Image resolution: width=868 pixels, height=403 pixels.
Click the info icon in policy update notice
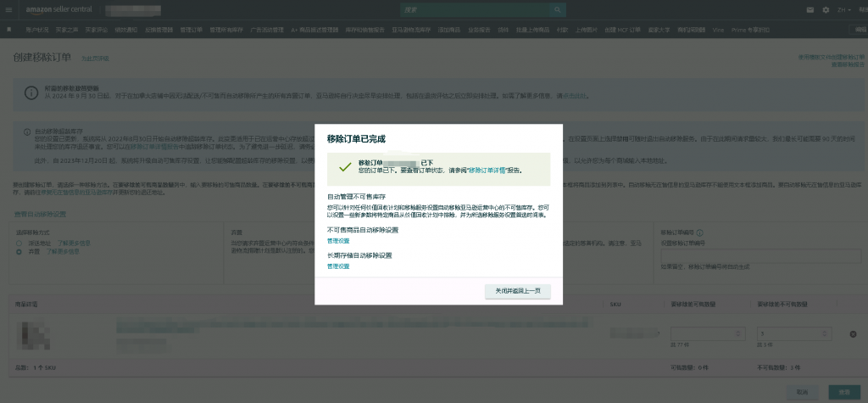(31, 92)
